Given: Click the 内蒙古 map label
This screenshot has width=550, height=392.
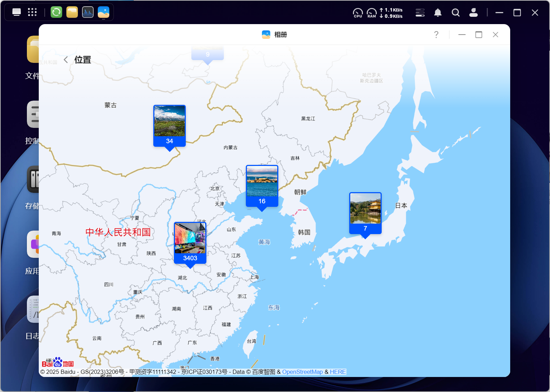Looking at the screenshot, I should coord(230,148).
